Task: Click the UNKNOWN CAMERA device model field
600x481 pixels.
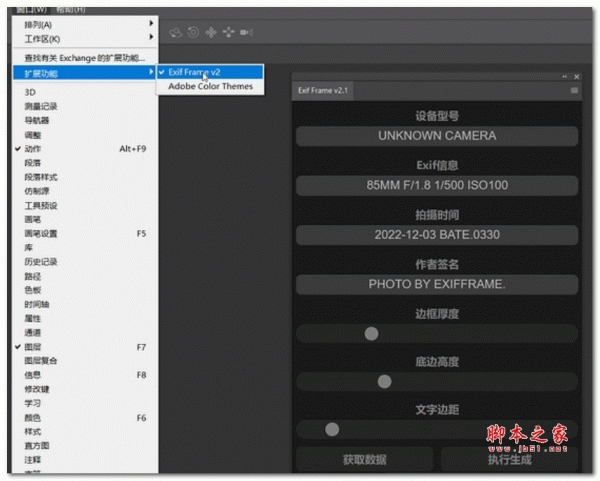Action: tap(437, 136)
